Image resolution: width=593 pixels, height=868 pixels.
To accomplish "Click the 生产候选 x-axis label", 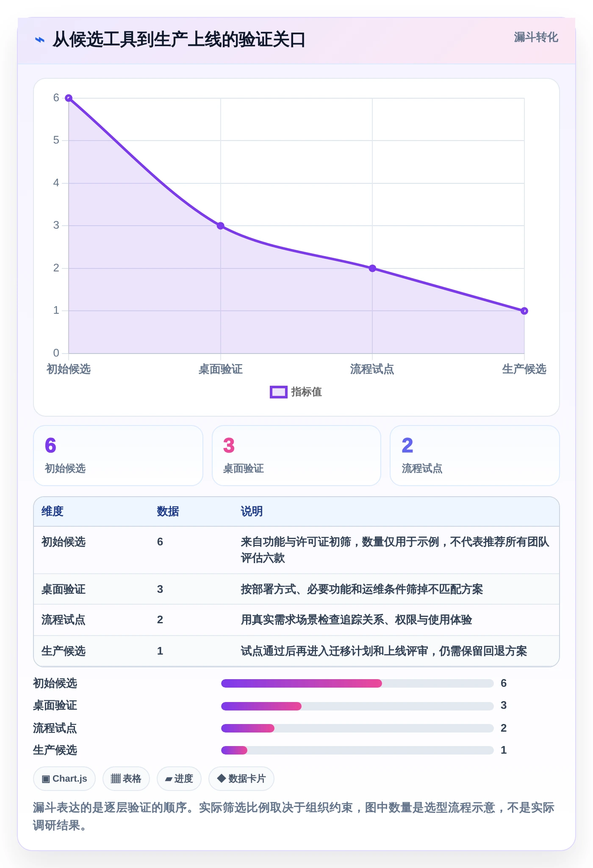I will click(x=524, y=369).
